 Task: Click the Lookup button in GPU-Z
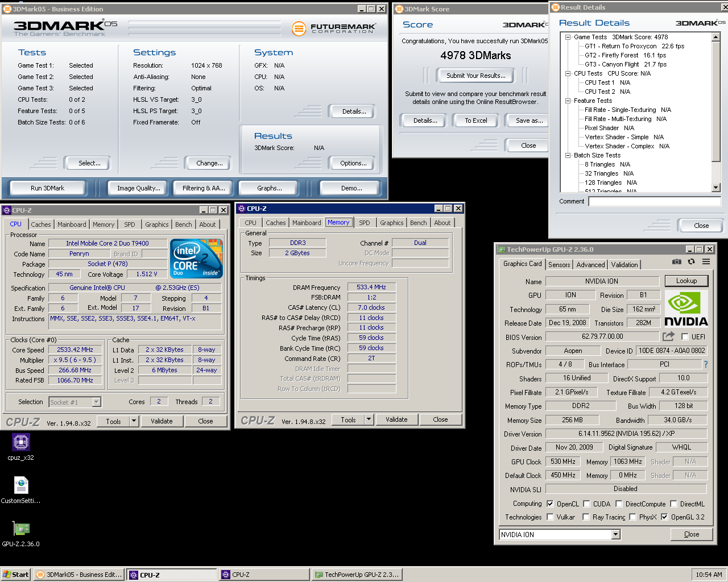(686, 281)
